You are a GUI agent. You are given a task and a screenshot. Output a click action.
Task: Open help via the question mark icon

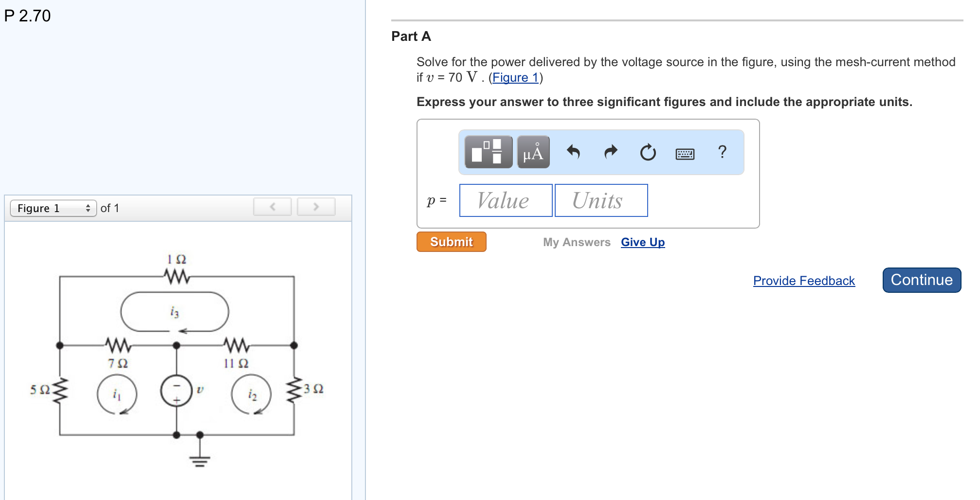(x=722, y=152)
